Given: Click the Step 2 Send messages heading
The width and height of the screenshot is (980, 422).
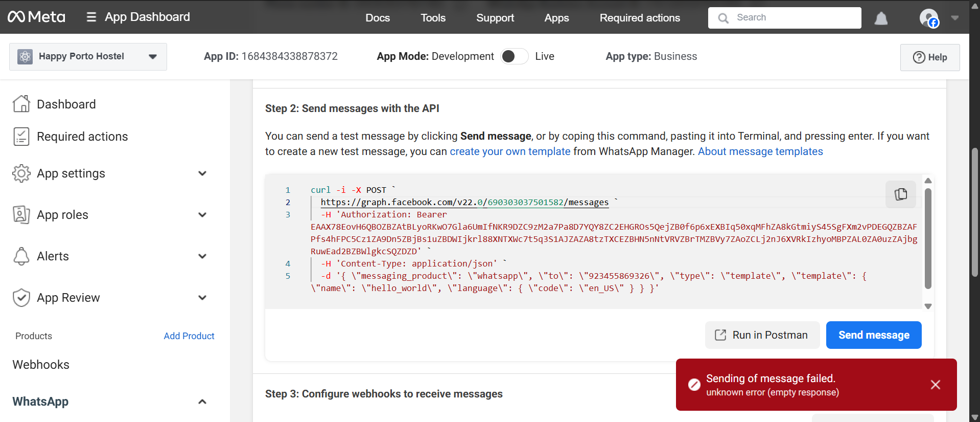Looking at the screenshot, I should point(352,108).
